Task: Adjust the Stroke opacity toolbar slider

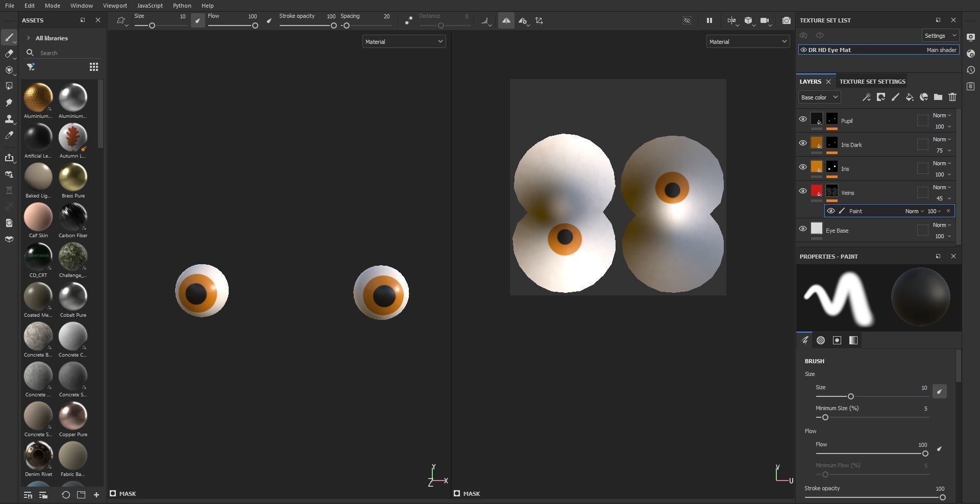Action: point(308,26)
